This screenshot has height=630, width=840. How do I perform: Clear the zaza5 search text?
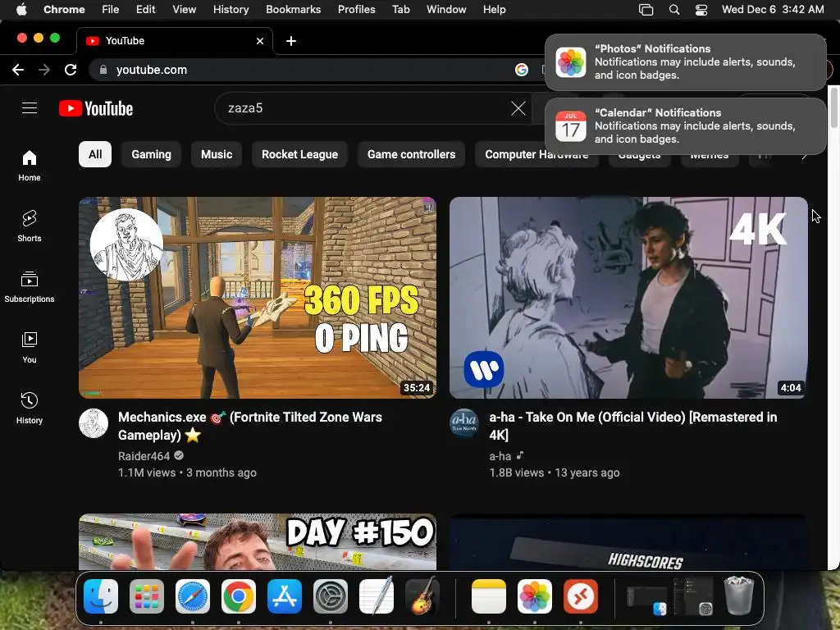click(518, 108)
